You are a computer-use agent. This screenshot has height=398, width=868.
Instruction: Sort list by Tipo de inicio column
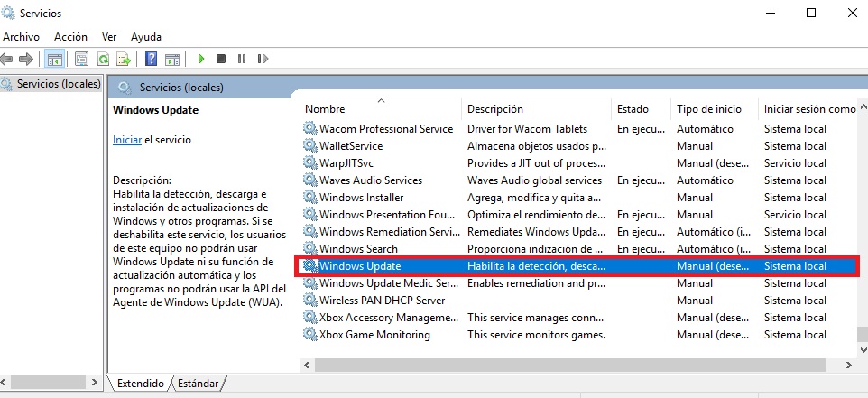tap(710, 109)
